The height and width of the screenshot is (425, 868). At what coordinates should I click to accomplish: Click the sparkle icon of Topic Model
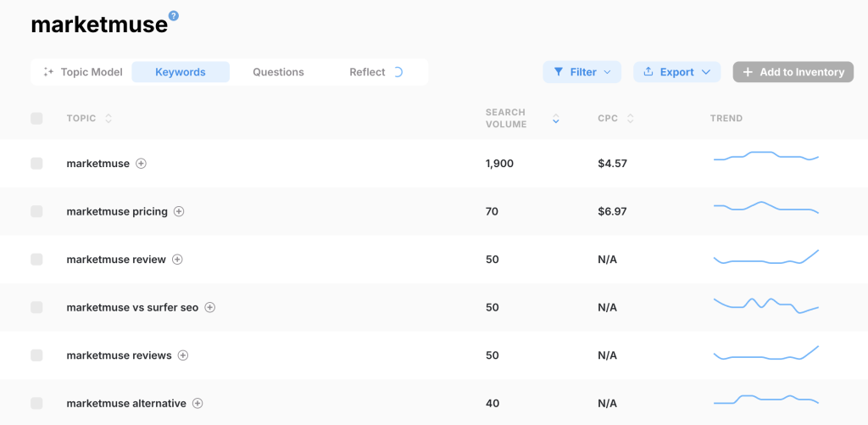48,72
